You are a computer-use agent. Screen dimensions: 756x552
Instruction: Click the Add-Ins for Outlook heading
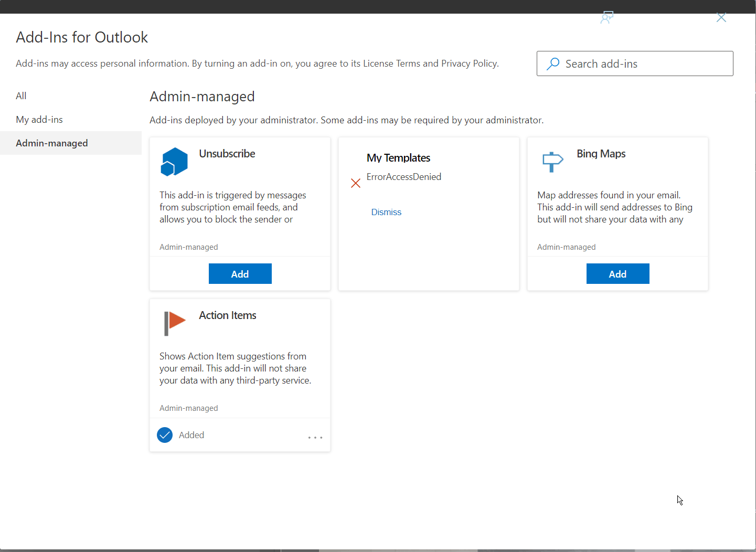82,37
